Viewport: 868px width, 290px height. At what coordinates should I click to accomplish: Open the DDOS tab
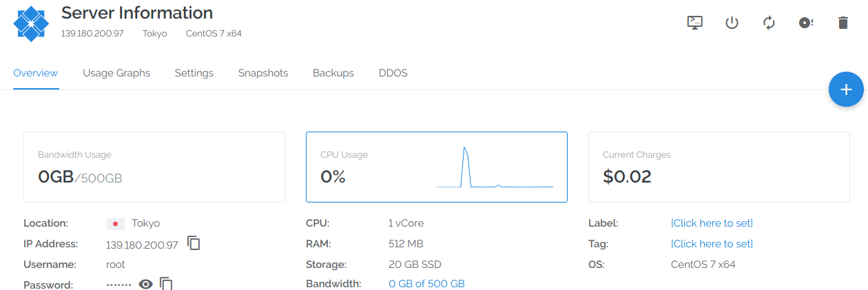pos(393,73)
